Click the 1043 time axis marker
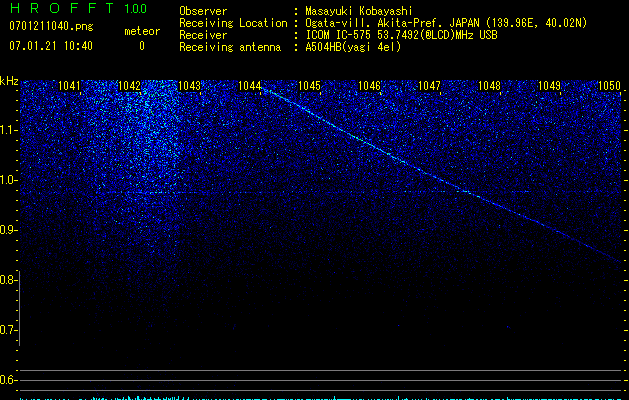Viewport: 629px width, 400px height. click(x=189, y=85)
